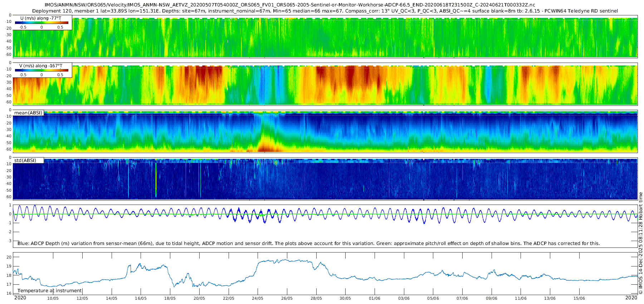Select the 'U (m/s) along -77°T' legend label
The image size is (644, 304).
point(41,18)
